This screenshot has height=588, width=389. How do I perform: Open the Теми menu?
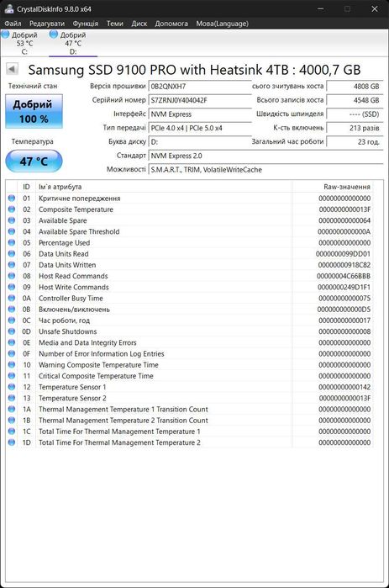pyautogui.click(x=114, y=24)
